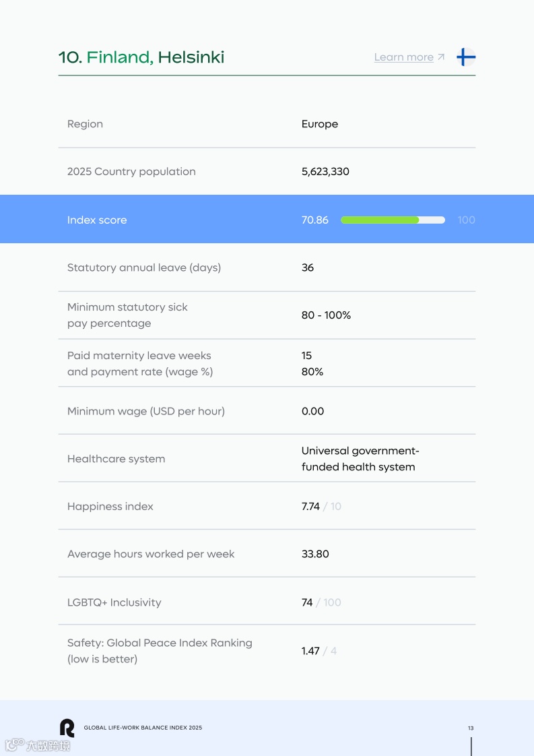
Task: Click Global Peace Index value 1.47
Action: coord(310,651)
